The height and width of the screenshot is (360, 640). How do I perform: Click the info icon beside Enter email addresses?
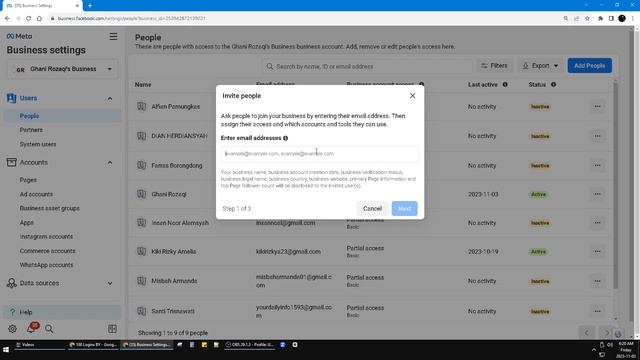[285, 138]
